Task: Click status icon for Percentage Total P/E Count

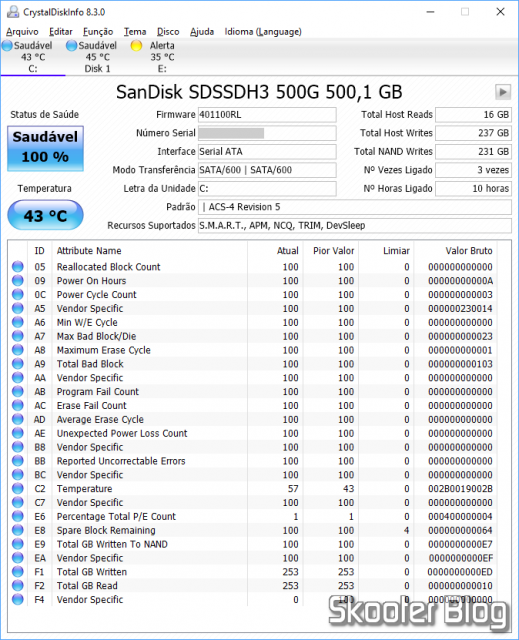Action: point(18,516)
